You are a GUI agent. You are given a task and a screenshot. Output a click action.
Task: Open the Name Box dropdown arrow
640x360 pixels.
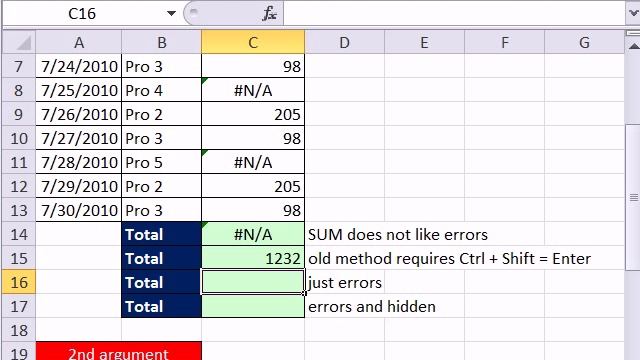(171, 13)
